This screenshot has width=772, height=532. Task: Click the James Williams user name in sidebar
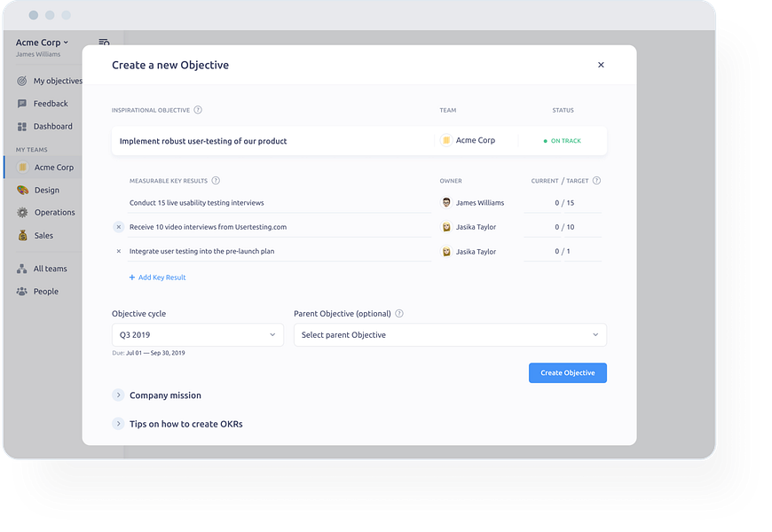point(38,55)
